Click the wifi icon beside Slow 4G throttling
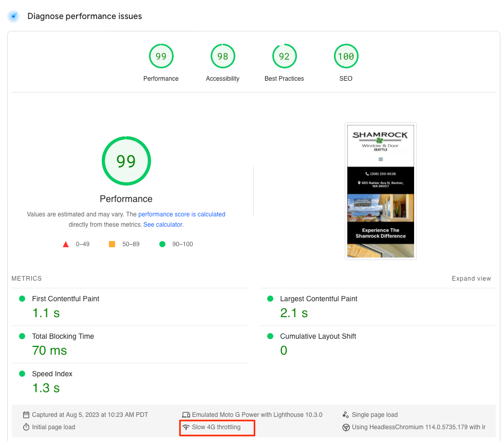 tap(186, 427)
